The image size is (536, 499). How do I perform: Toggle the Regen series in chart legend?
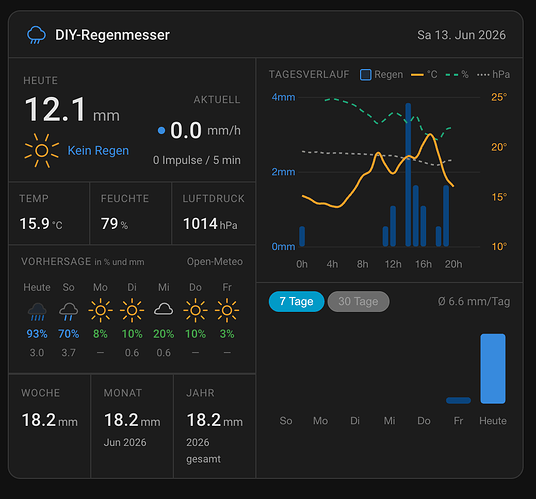[x=381, y=75]
